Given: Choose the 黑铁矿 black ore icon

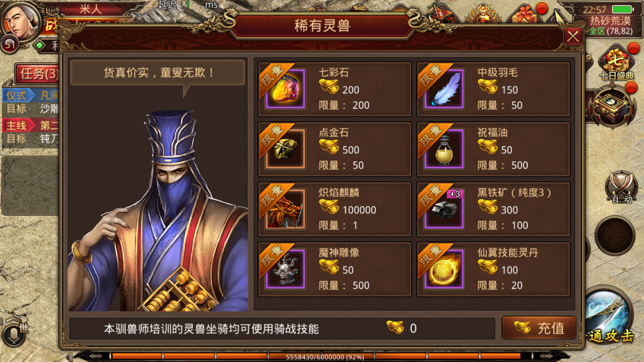Looking at the screenshot, I should [444, 209].
